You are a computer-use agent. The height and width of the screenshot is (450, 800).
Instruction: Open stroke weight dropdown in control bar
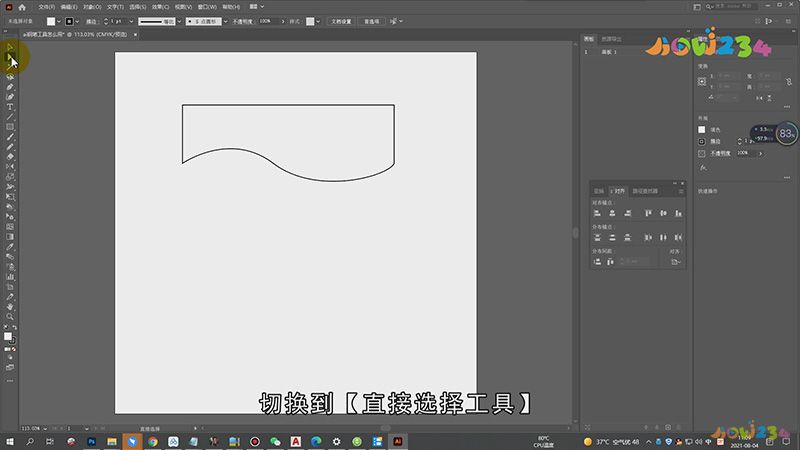tap(131, 21)
